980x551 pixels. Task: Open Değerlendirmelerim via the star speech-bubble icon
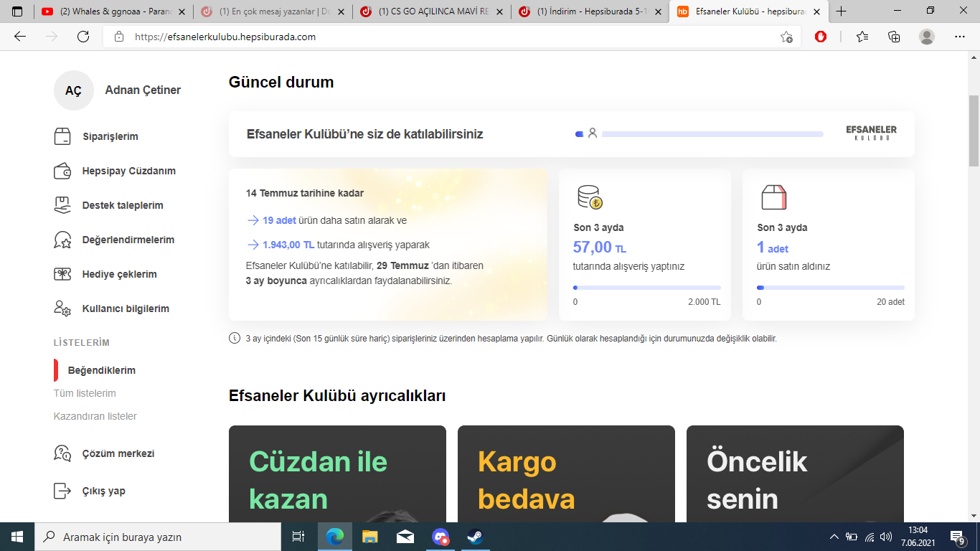pyautogui.click(x=62, y=240)
